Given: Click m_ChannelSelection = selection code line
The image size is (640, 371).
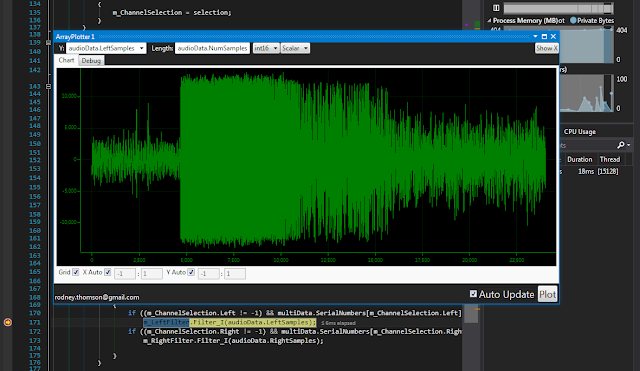Looking at the screenshot, I should tap(172, 13).
